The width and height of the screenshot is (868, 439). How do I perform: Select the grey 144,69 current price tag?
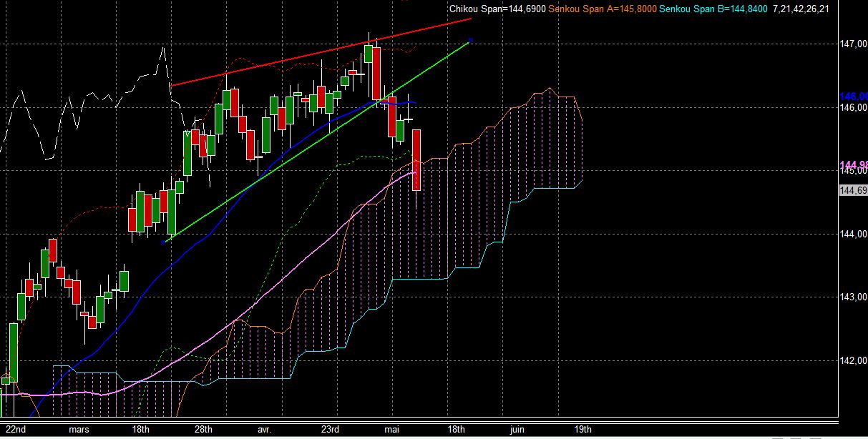[x=853, y=190]
